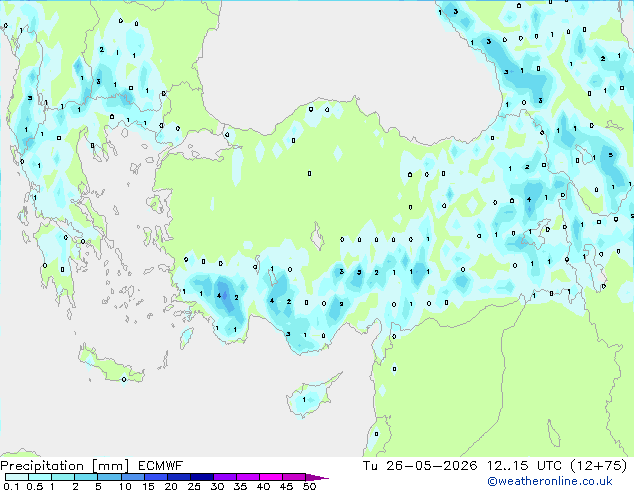634x490 pixels.
Task: Click the Cyprus island precipitation value '1'
Action: 304,400
